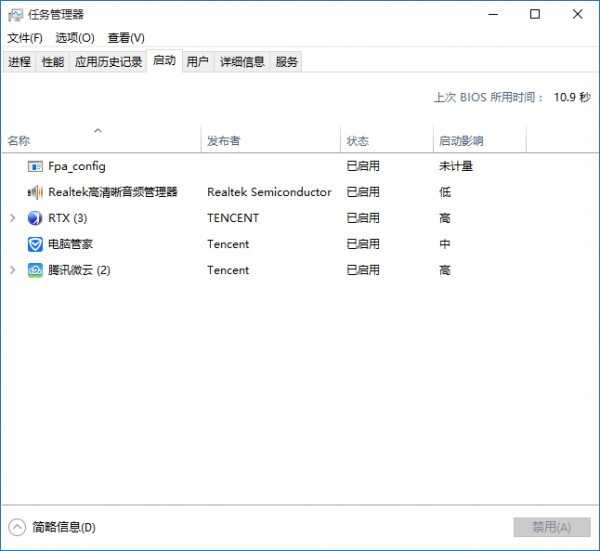Click the 简略信息 up-arrow circle icon
Viewport: 600px width, 551px height.
click(17, 527)
